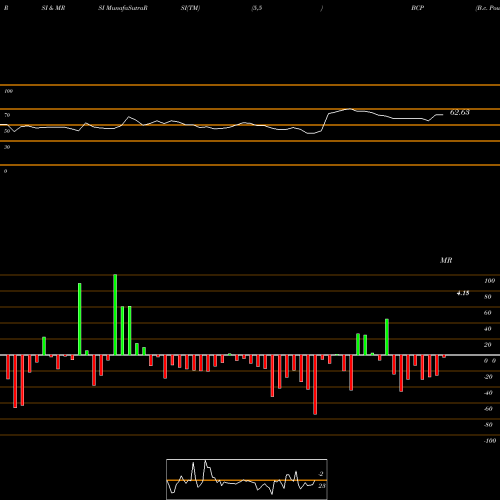This screenshot has width=500, height=500.
Task: Click the 'SI & MR' header text
Action: 53,8
